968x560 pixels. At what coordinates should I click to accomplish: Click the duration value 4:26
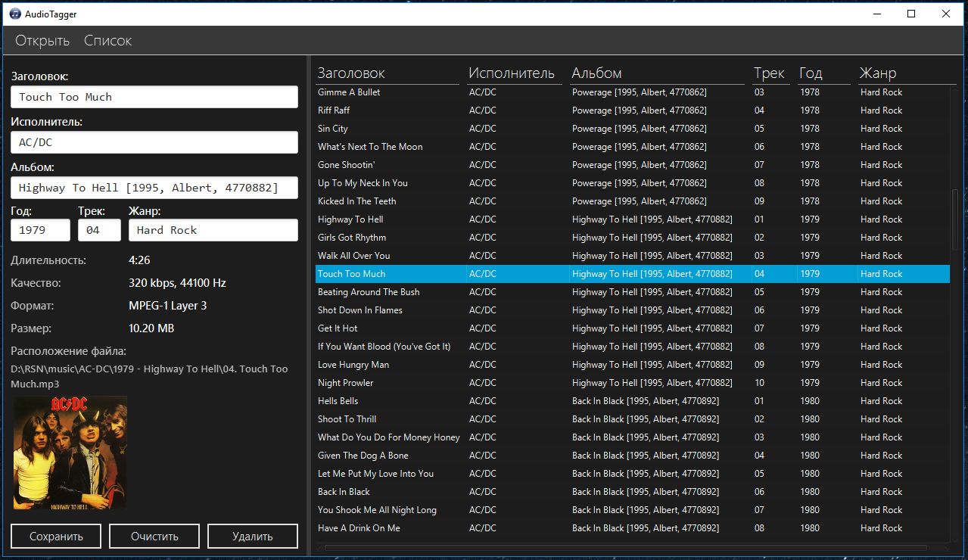tap(139, 260)
